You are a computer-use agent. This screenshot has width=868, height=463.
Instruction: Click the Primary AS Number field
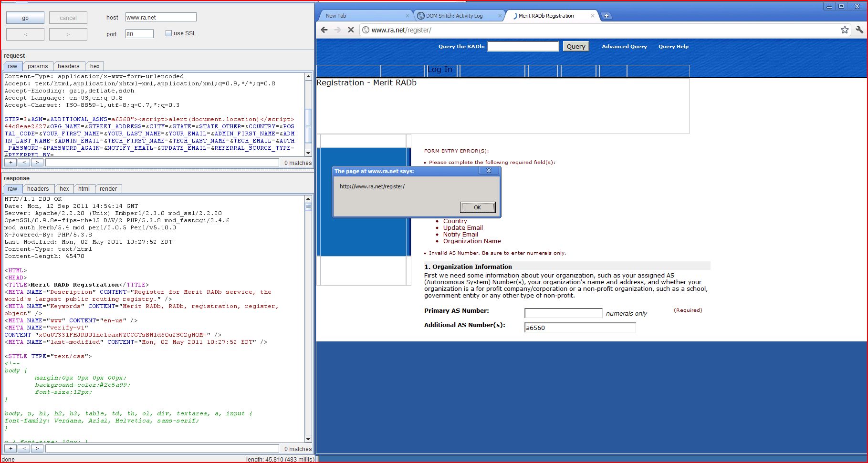(x=563, y=313)
